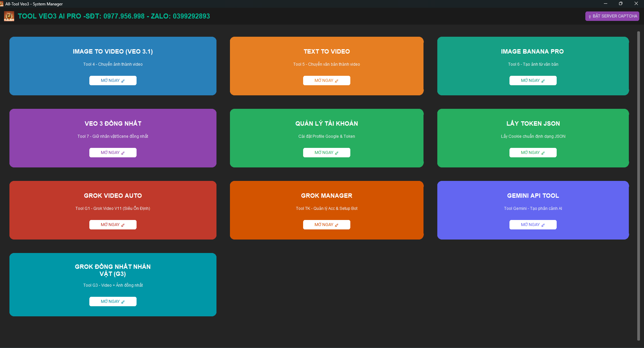Click the purple Gemini API Tool card heading
This screenshot has width=644, height=348.
[533, 196]
